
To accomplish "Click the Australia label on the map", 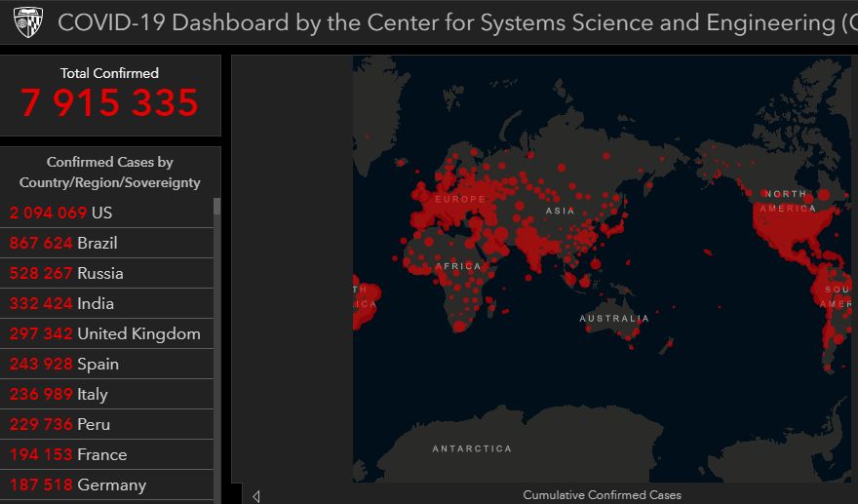I will (613, 319).
